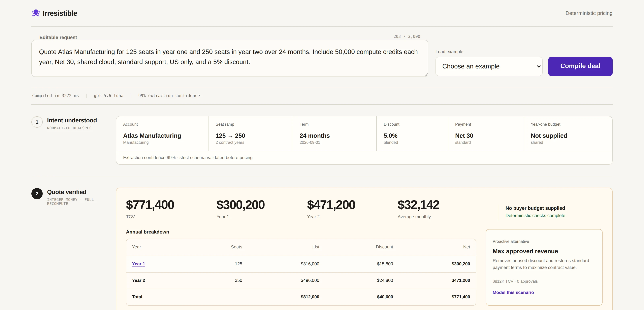Click the 125 → 250 seat ramp value

click(x=230, y=135)
